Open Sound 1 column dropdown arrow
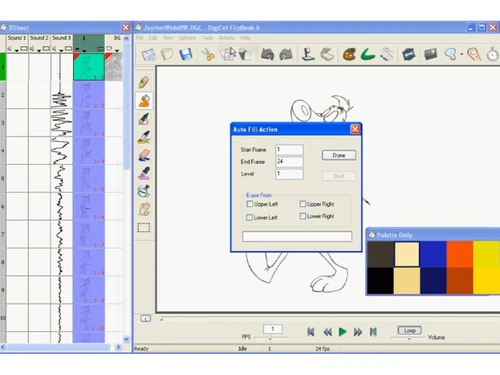The image size is (500, 375). click(17, 50)
